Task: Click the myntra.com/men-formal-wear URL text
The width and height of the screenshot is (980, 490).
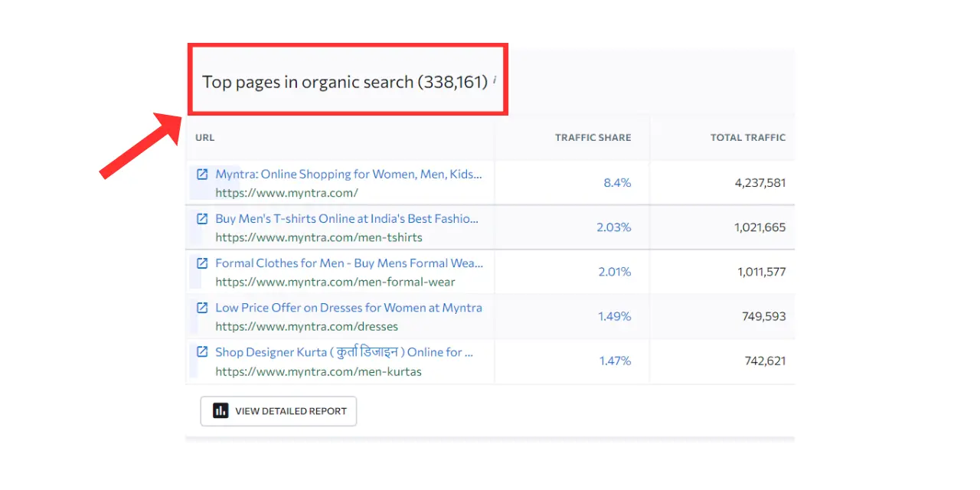Action: [x=335, y=283]
